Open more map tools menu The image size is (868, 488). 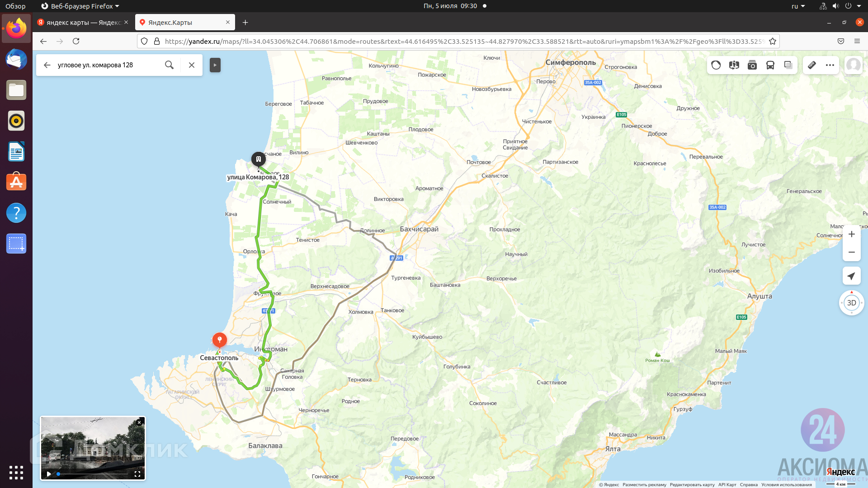tap(830, 65)
